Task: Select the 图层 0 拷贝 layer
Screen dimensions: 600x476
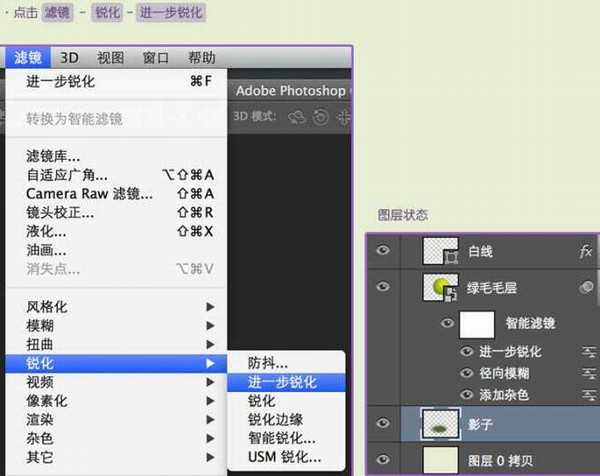Action: (x=500, y=463)
